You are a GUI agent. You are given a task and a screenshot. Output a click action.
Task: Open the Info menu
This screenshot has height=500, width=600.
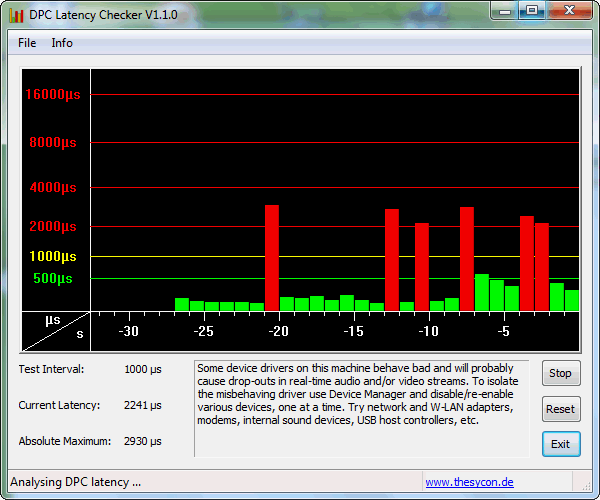point(62,43)
